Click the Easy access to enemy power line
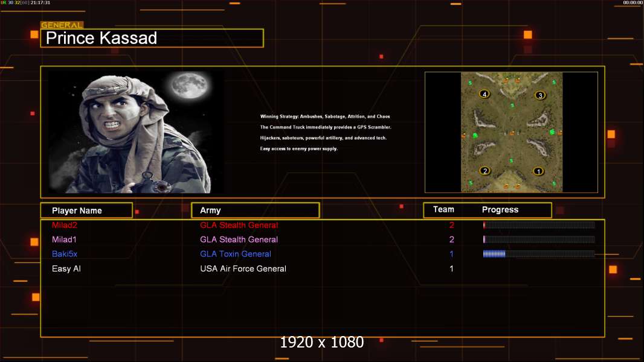This screenshot has width=644, height=362. (299, 148)
